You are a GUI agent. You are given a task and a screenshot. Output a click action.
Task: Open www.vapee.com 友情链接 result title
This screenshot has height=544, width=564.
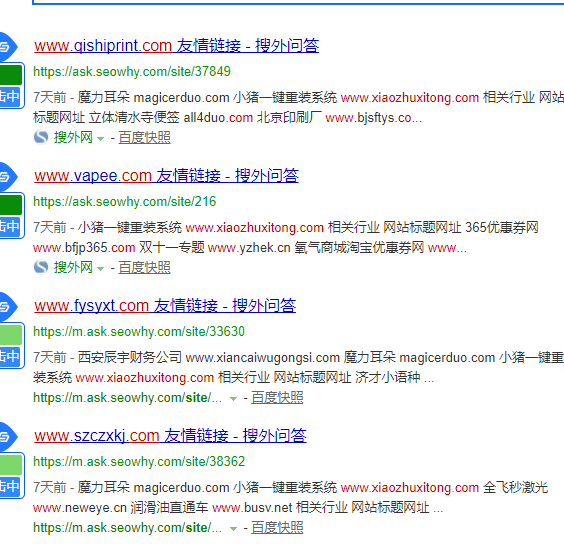pos(167,176)
